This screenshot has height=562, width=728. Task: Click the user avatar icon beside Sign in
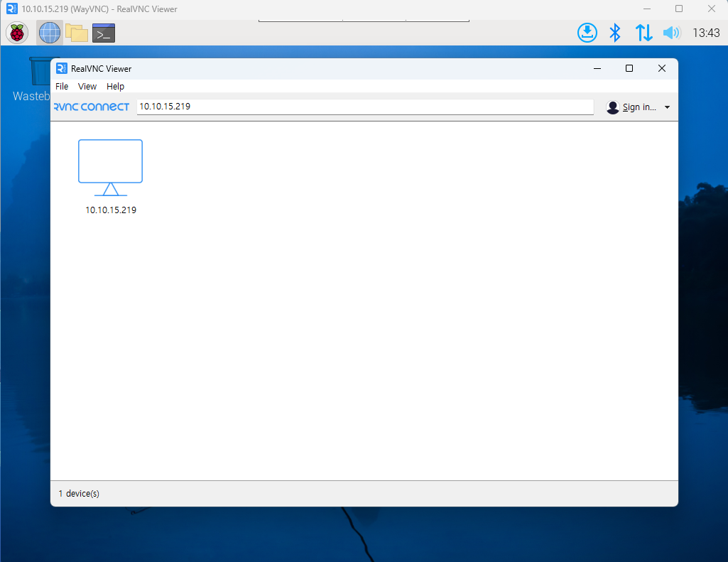tap(613, 107)
